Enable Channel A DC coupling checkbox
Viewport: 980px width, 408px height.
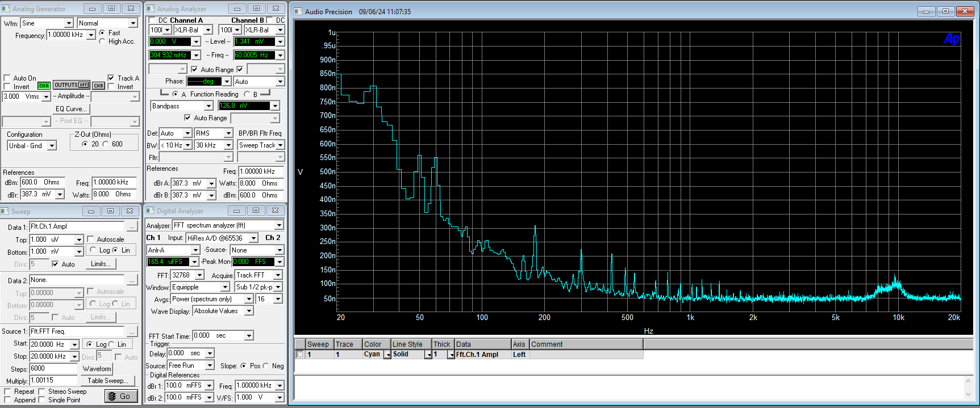152,20
